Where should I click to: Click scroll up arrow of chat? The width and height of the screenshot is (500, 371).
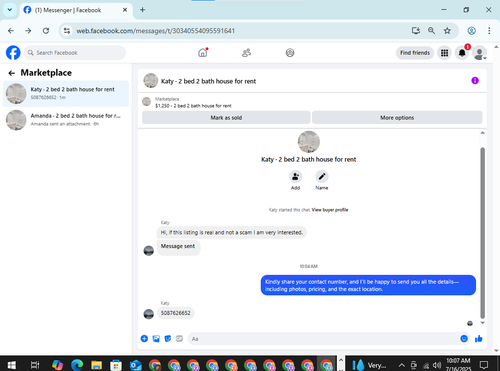482,133
